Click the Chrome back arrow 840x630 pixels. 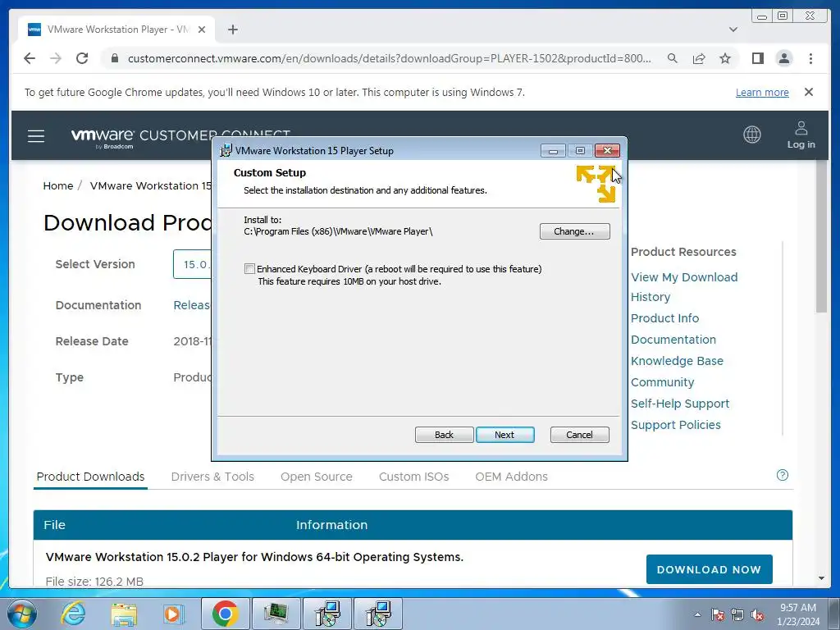pos(30,58)
